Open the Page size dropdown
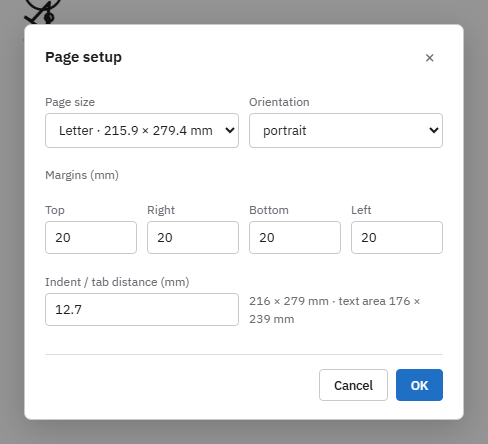Screen dimensions: 488x444 point(142,130)
